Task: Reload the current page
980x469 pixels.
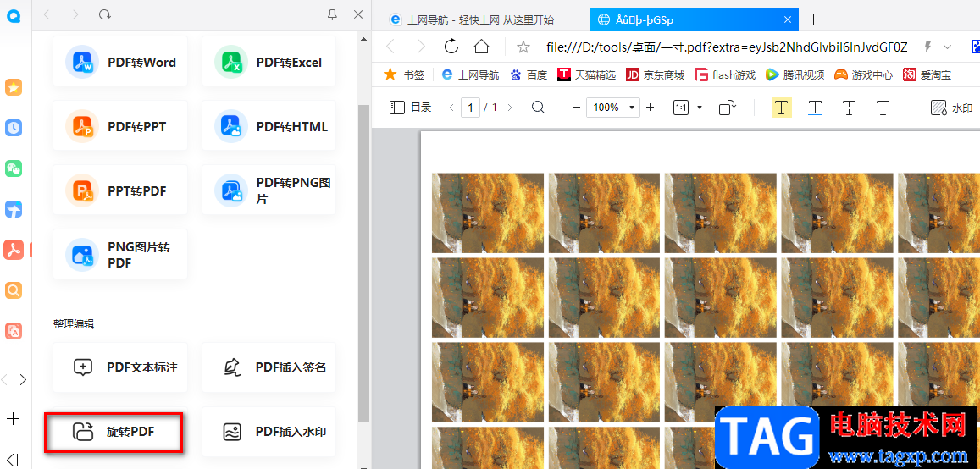Action: 451,47
